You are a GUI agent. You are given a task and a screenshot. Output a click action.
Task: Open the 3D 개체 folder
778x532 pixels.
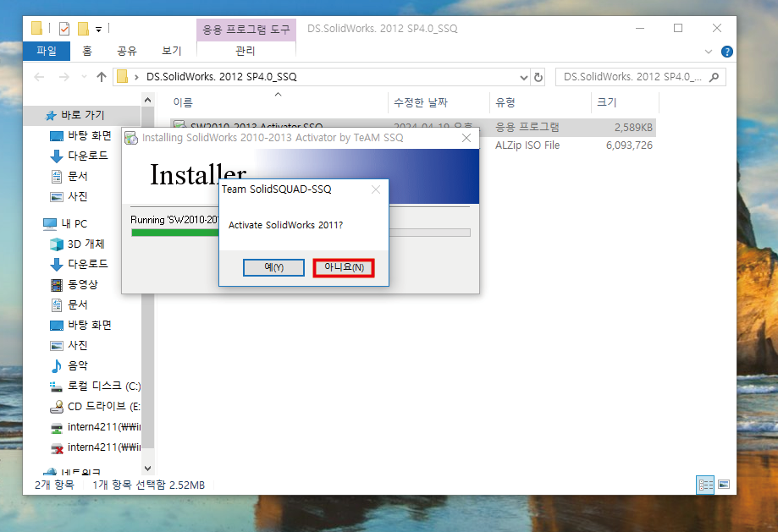(x=86, y=244)
